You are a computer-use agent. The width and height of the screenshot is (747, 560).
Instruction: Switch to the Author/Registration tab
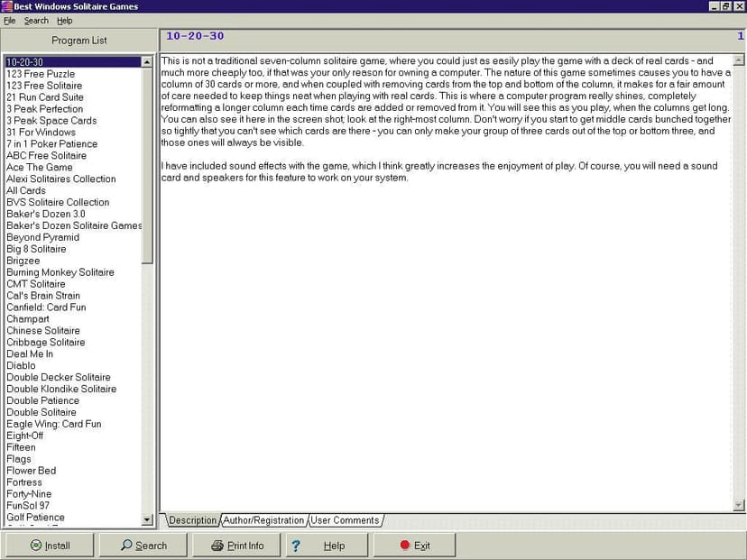click(263, 520)
